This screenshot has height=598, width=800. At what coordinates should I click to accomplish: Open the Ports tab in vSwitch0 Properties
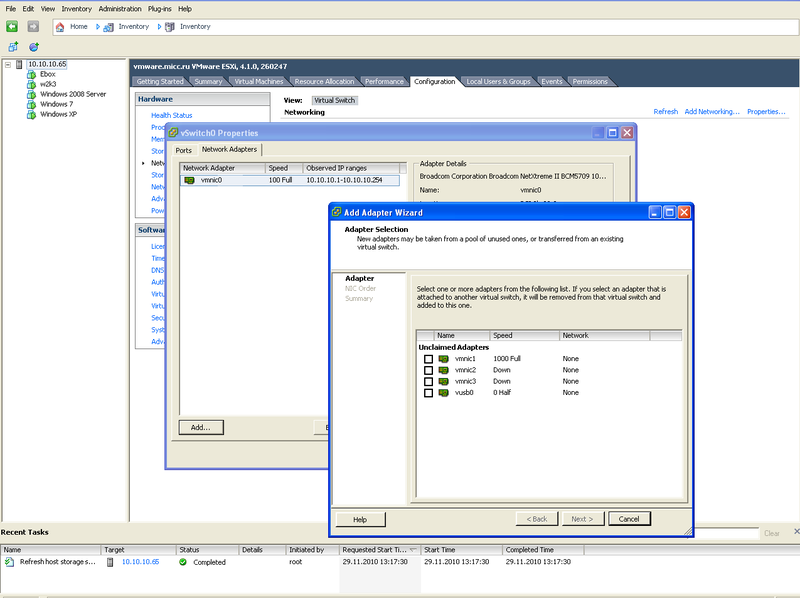(184, 151)
